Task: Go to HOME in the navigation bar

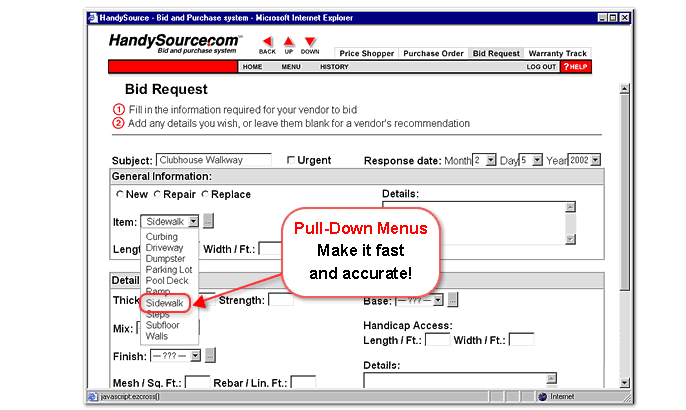Action: 252,67
